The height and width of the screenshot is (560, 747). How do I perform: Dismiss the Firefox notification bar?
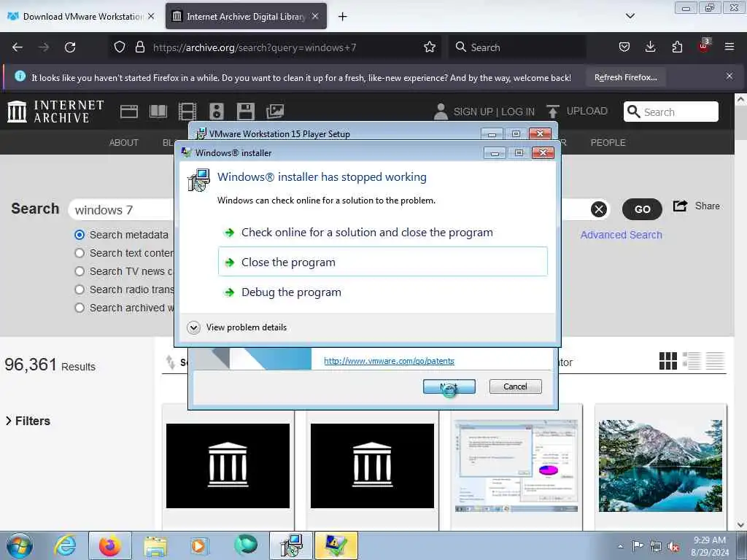[729, 76]
